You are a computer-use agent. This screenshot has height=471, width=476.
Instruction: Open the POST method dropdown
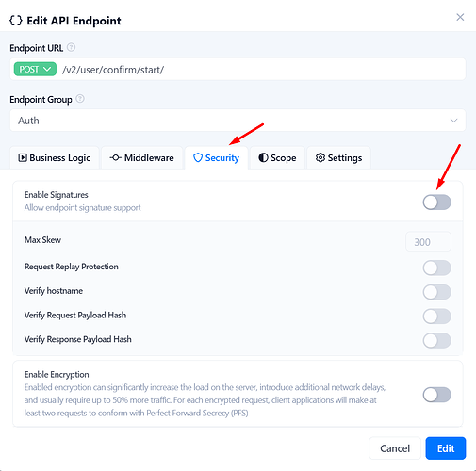click(x=35, y=69)
